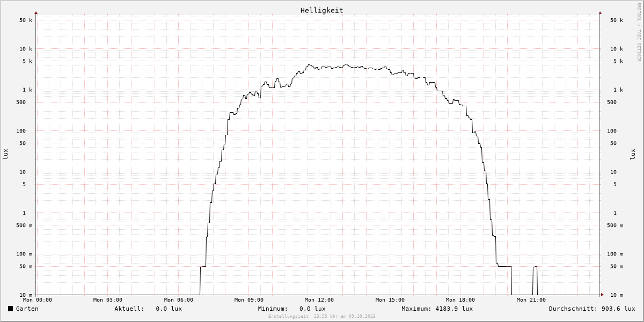
Task: Click the black Garten legend swatch
Action: pos(10,309)
